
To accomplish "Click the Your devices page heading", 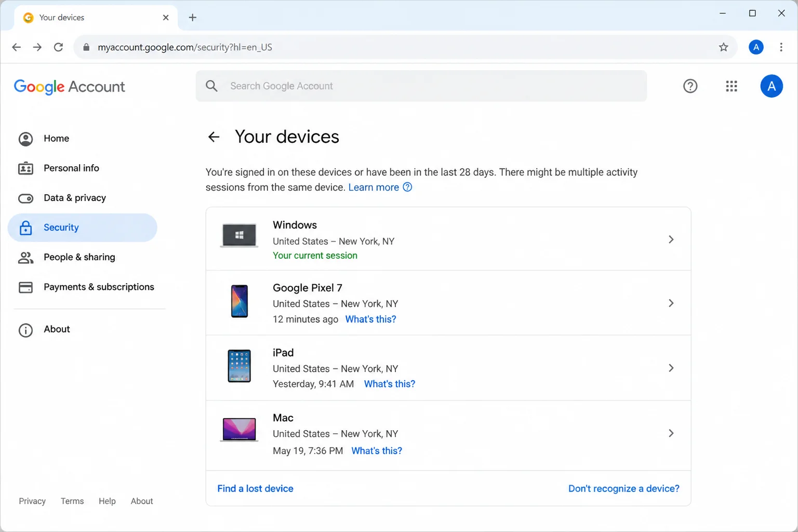I will click(287, 137).
